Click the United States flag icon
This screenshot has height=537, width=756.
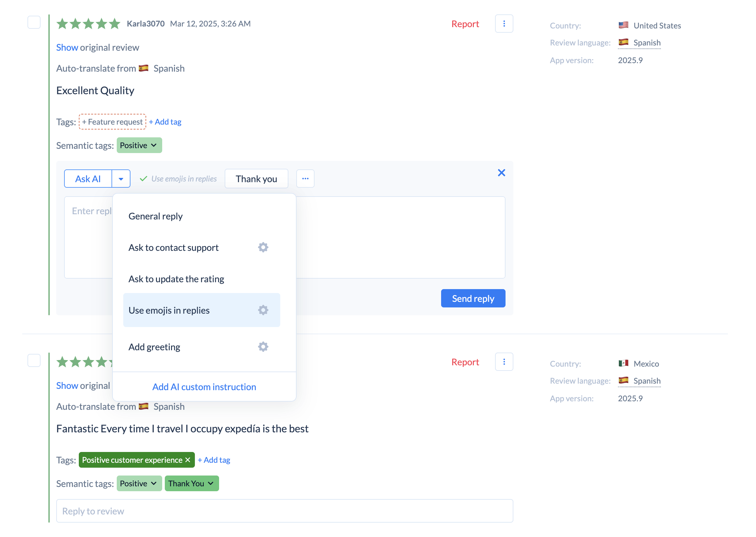pos(624,25)
